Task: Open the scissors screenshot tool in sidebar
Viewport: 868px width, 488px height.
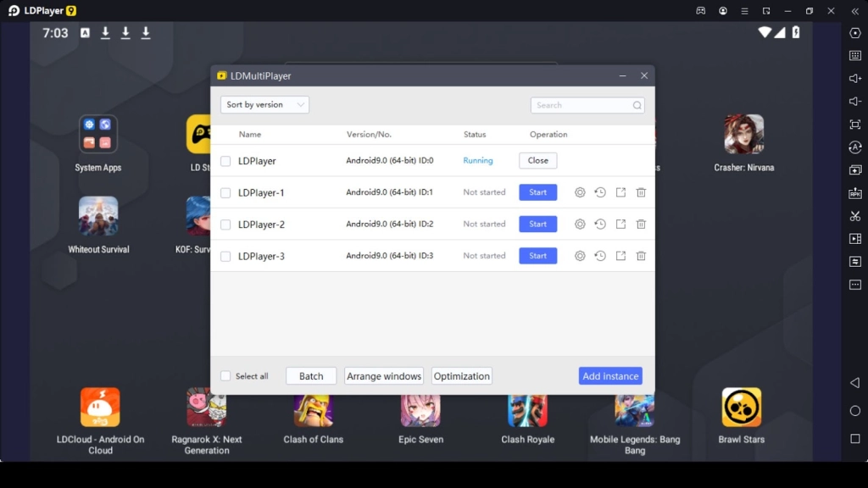Action: pos(855,216)
